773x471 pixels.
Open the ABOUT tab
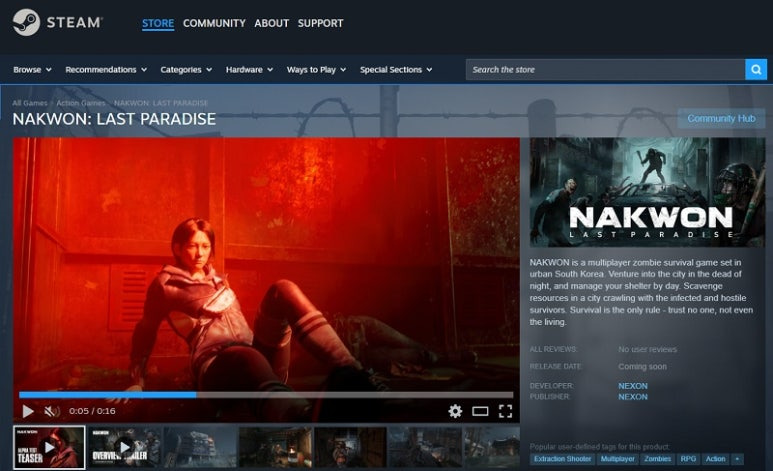[271, 23]
